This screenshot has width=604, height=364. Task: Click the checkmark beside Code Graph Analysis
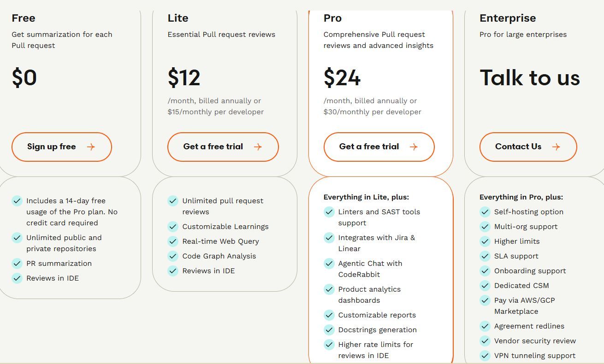point(173,256)
